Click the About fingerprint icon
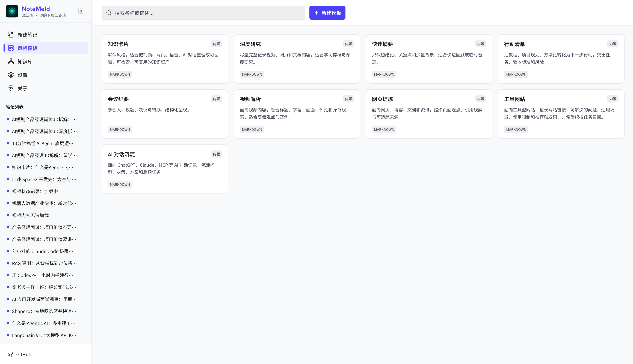The width and height of the screenshot is (633, 364). pyautogui.click(x=11, y=88)
